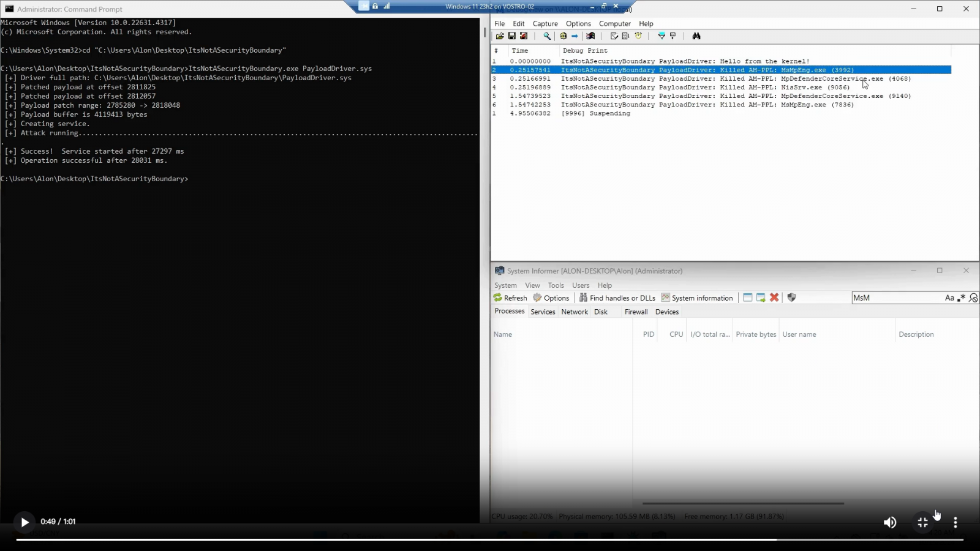The height and width of the screenshot is (551, 980).
Task: Switch to the Services tab
Action: (x=543, y=312)
